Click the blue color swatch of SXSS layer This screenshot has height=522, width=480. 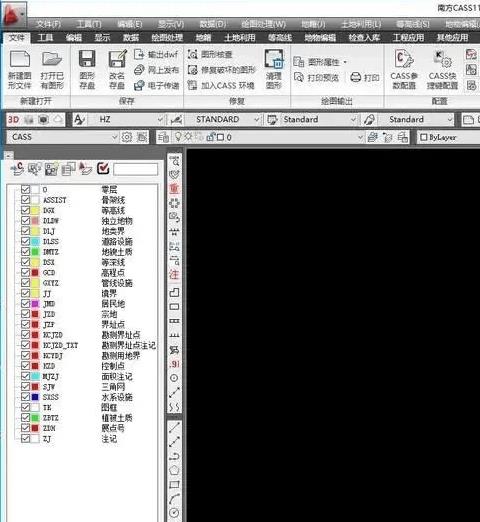pyautogui.click(x=35, y=397)
